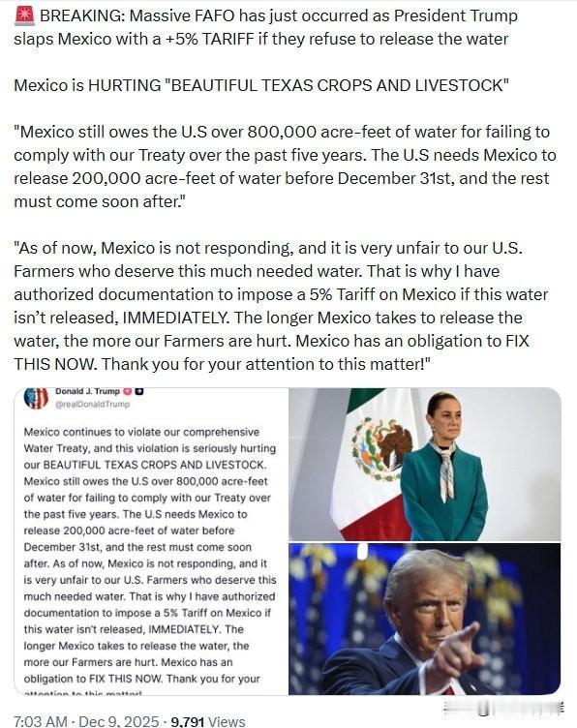The width and height of the screenshot is (577, 728).
Task: Click the paragraph starting 'As of now, Mexico'
Action: 281,306
